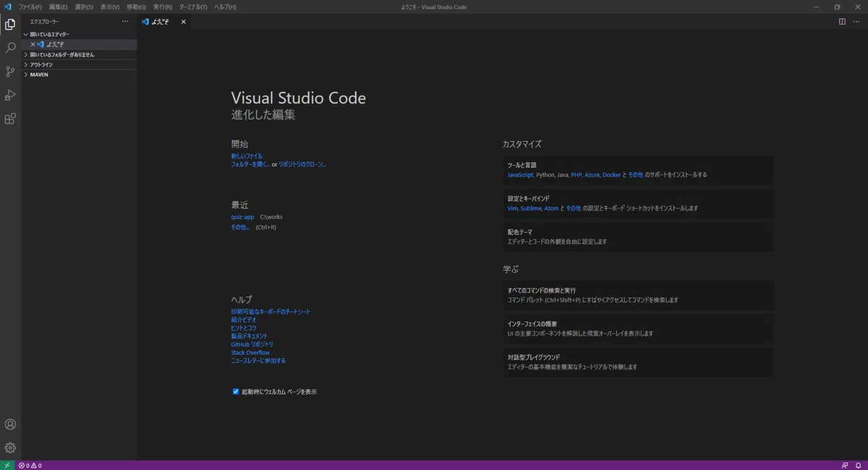The width and height of the screenshot is (868, 470).
Task: Close the ようこそ tab
Action: coord(183,22)
